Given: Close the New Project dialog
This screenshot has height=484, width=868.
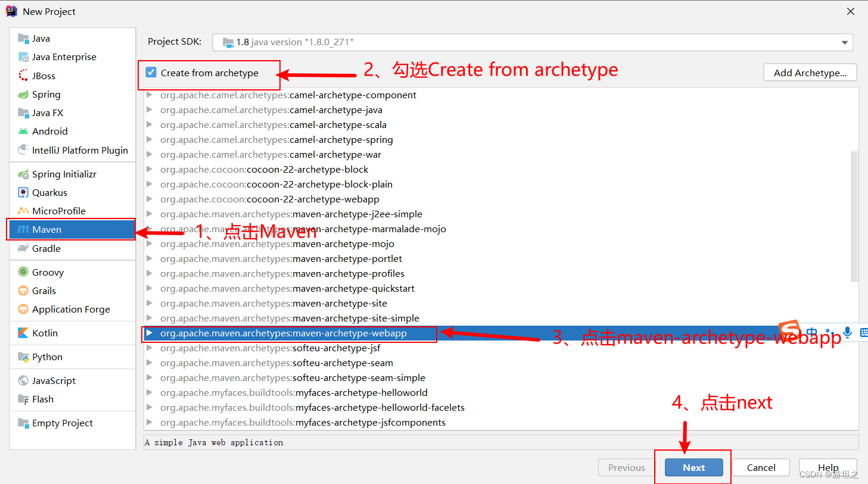Looking at the screenshot, I should (851, 11).
